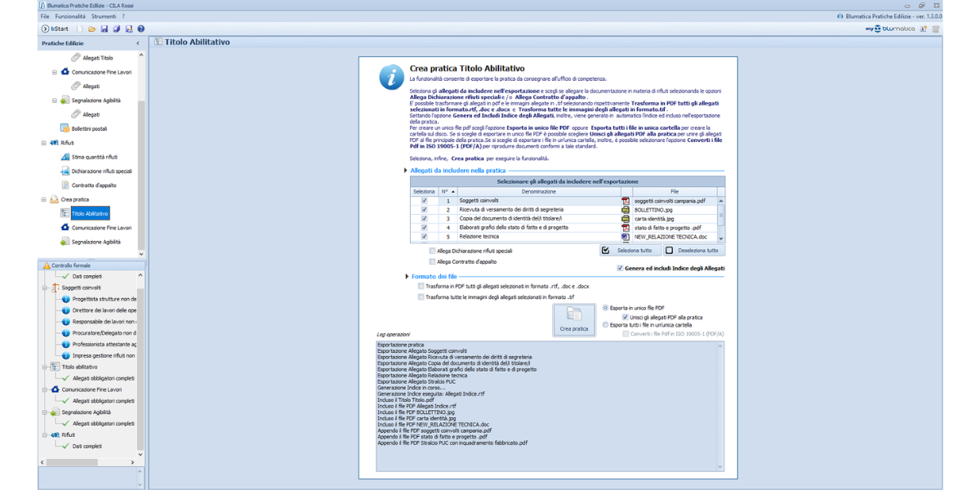The height and width of the screenshot is (490, 980).
Task: Collapse the Rifiuti tree node
Action: point(44,143)
